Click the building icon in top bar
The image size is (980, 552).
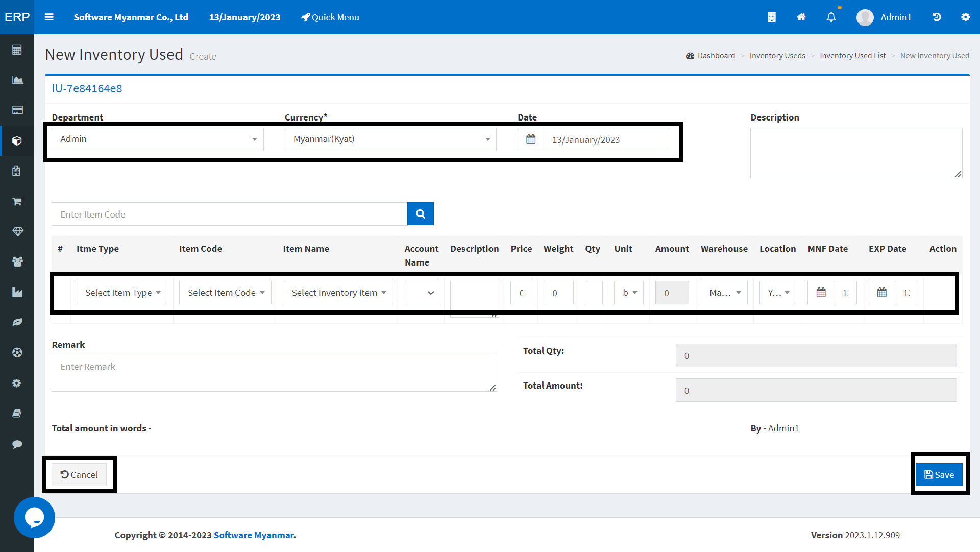pos(771,17)
